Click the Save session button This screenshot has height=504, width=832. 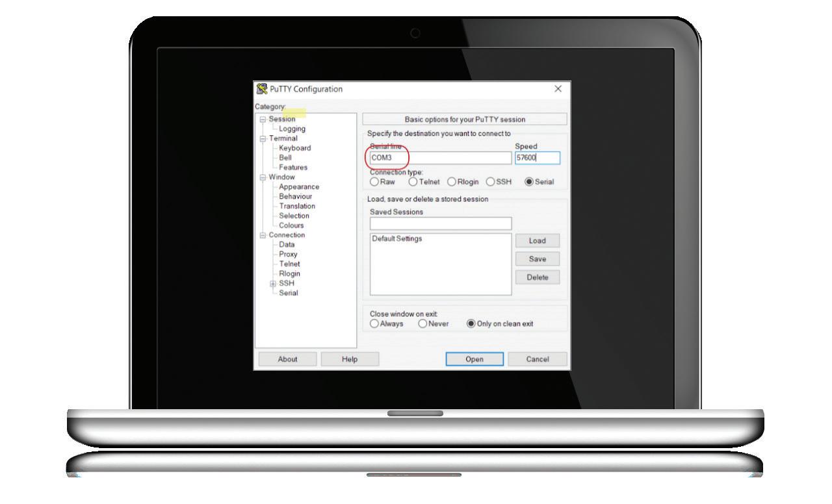[538, 259]
